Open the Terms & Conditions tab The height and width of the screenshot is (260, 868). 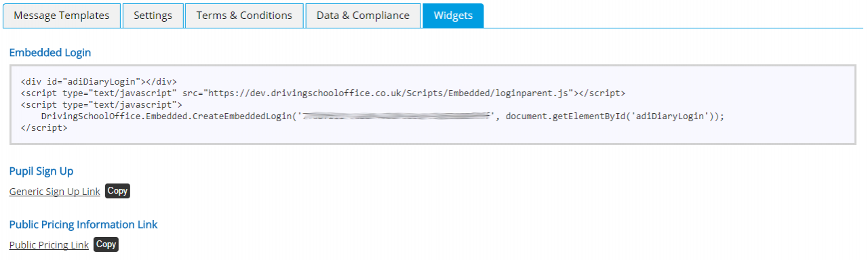pyautogui.click(x=244, y=16)
